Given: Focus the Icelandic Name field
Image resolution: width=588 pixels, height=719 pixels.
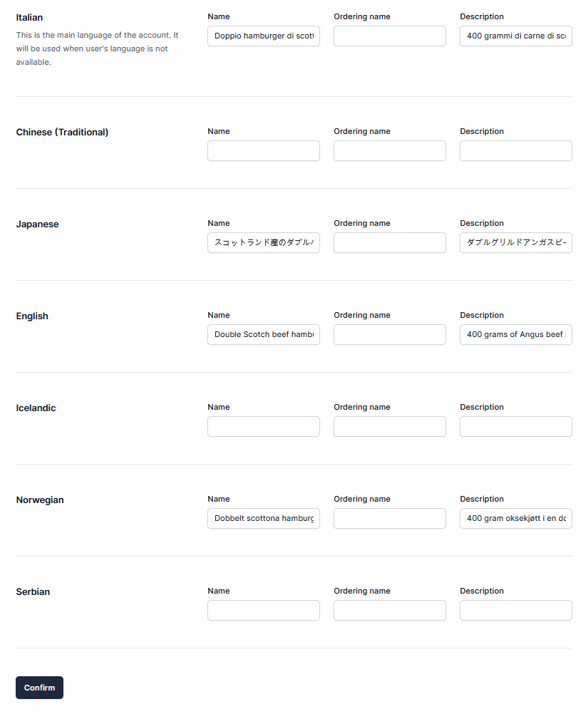Looking at the screenshot, I should [264, 426].
